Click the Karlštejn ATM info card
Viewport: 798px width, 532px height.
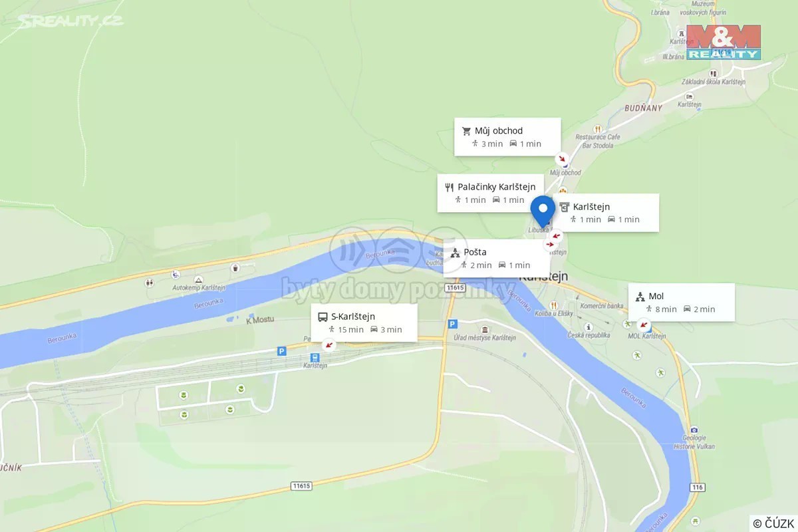[x=606, y=213]
